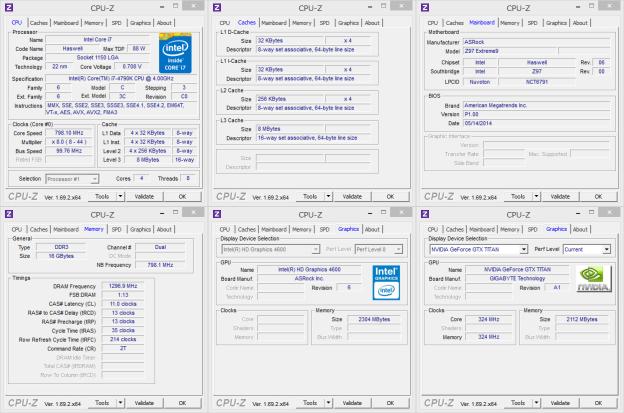Click Validate in the NVIDIA GTX TITAN window
The height and width of the screenshot is (413, 624).
tap(560, 403)
